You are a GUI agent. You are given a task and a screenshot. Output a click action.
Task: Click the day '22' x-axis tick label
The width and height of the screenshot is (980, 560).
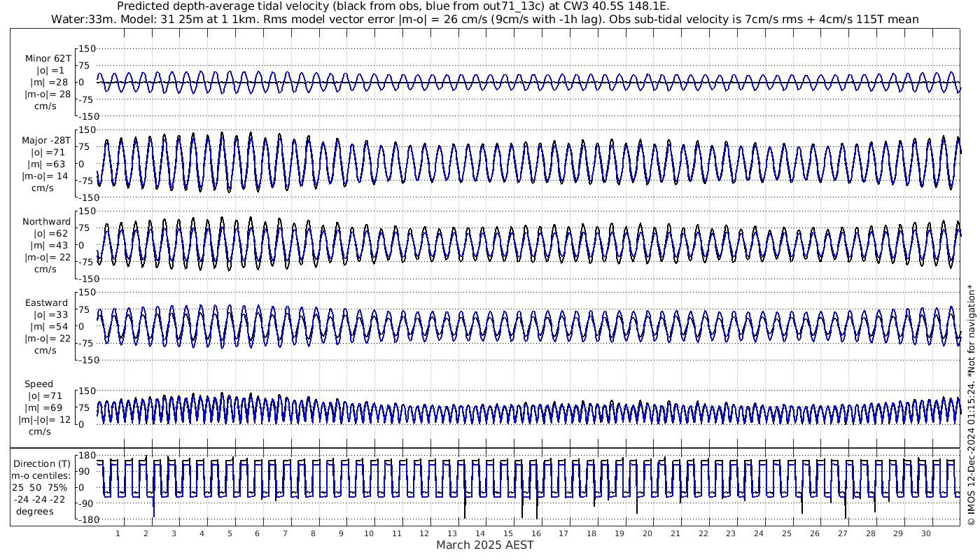click(x=703, y=533)
